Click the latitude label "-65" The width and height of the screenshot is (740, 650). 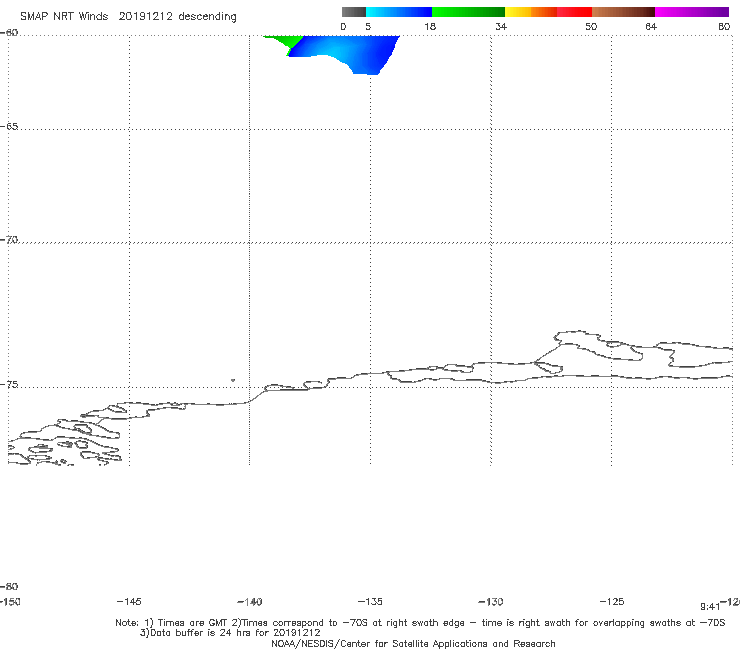[9, 127]
